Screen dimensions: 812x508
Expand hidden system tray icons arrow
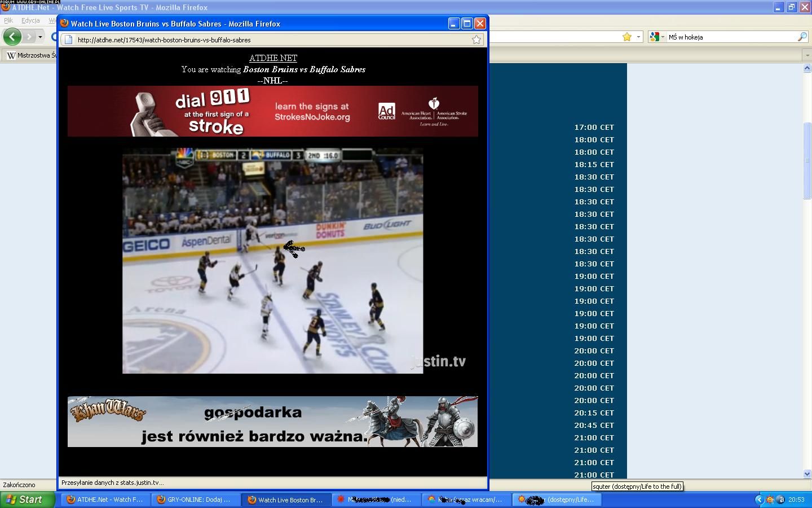[x=759, y=500]
